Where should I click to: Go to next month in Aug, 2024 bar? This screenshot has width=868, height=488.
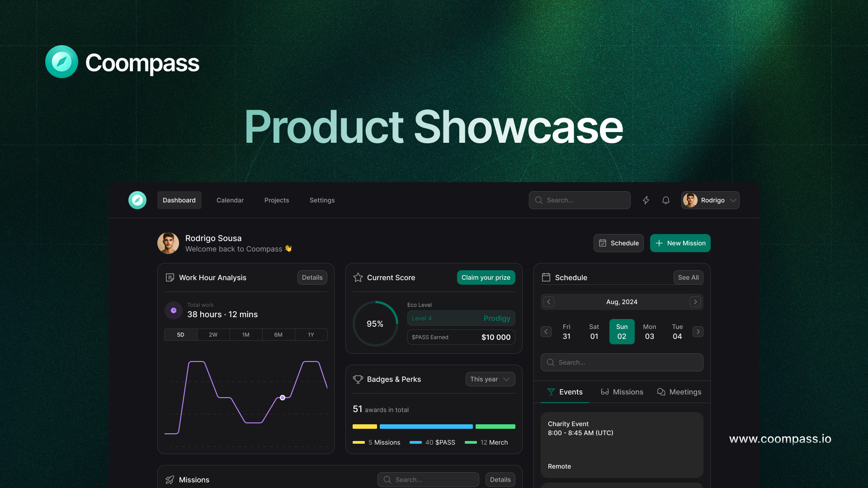click(x=695, y=302)
